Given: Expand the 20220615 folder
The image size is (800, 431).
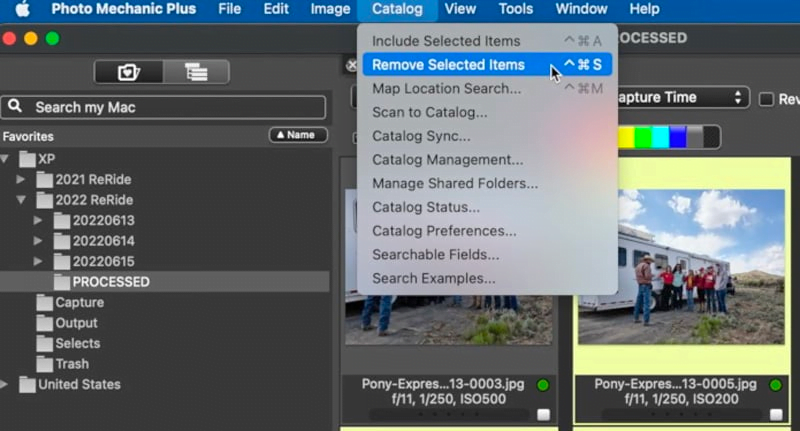Looking at the screenshot, I should click(38, 261).
